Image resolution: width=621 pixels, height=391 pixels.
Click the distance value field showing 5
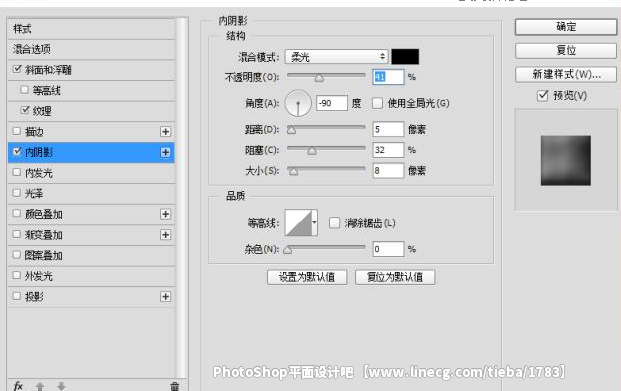tap(388, 129)
